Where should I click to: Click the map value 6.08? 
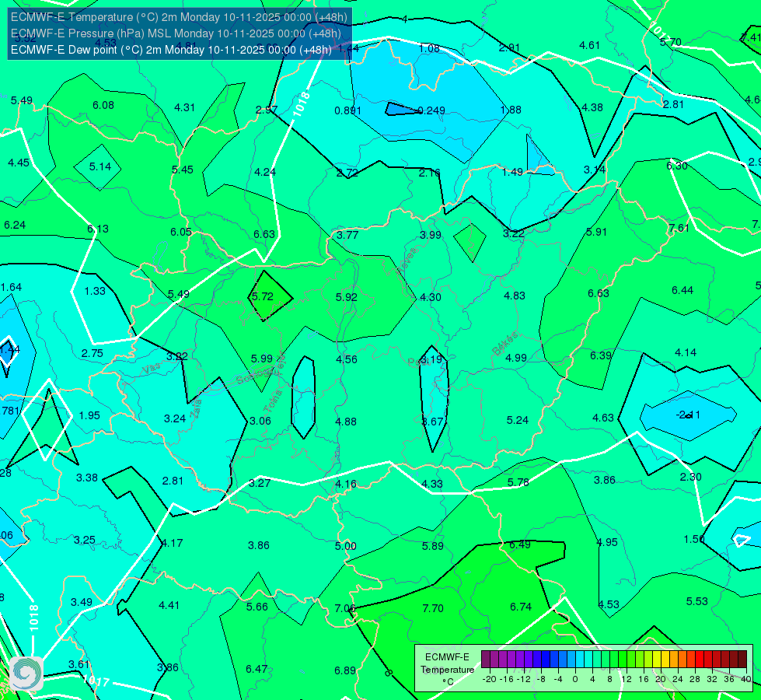[103, 106]
